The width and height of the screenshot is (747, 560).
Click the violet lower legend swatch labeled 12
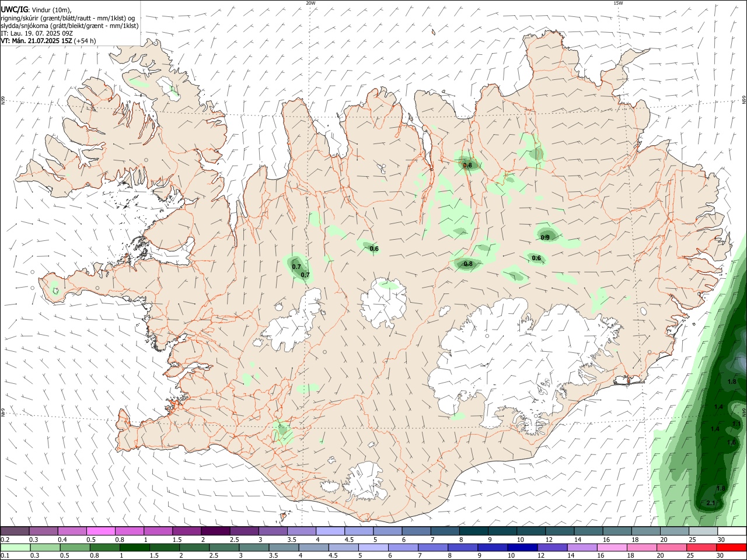[x=551, y=548]
